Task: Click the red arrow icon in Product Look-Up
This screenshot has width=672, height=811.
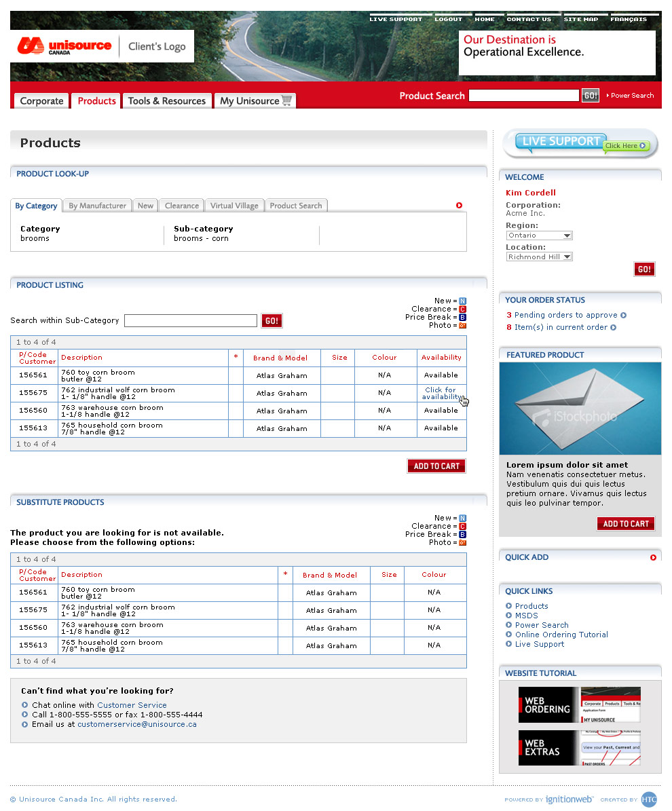Action: [459, 206]
